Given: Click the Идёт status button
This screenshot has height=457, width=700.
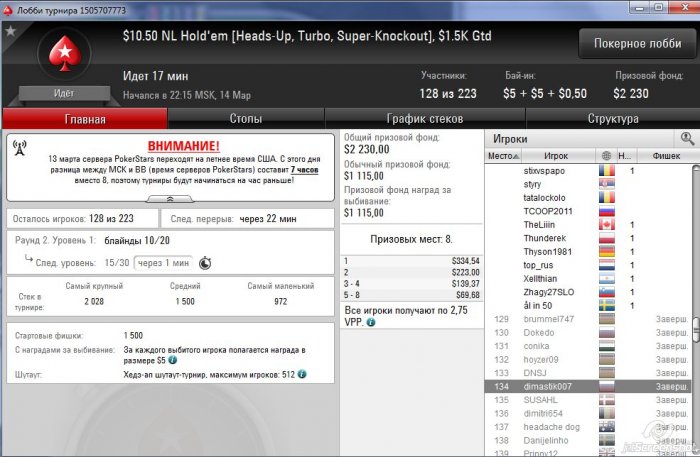Looking at the screenshot, I should coord(64,93).
